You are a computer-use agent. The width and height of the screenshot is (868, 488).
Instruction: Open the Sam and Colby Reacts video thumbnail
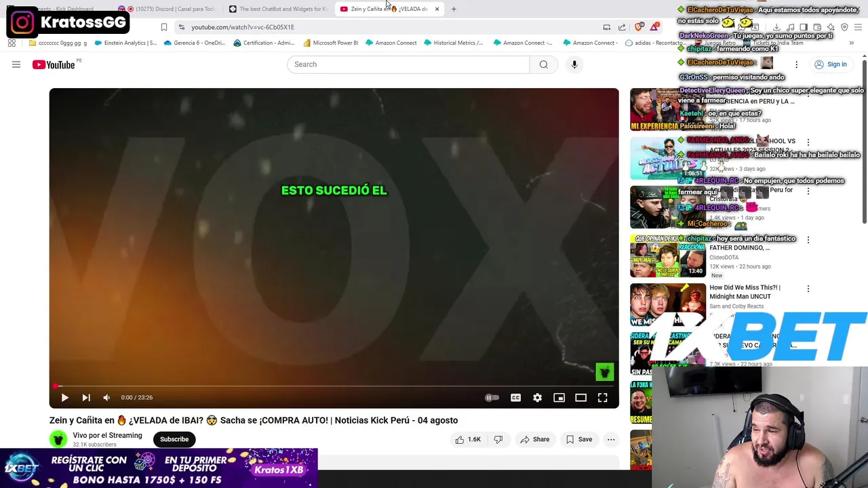pos(668,304)
